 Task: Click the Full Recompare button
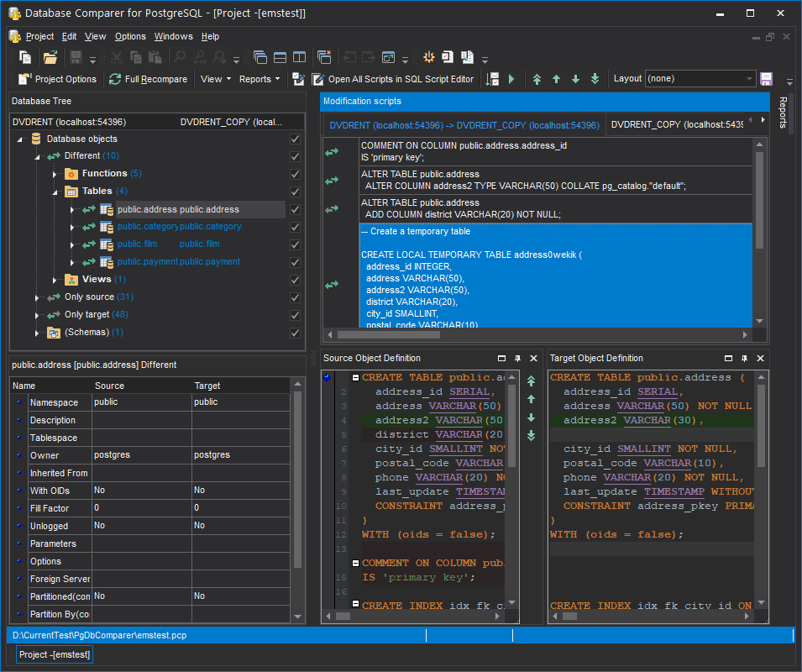tap(148, 79)
